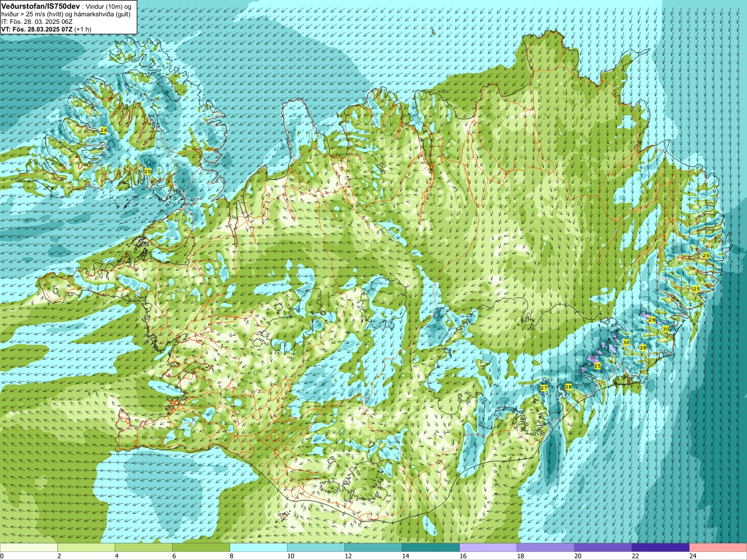Click the legend tick label "2"
This screenshot has width=747, height=560.
[x=59, y=556]
